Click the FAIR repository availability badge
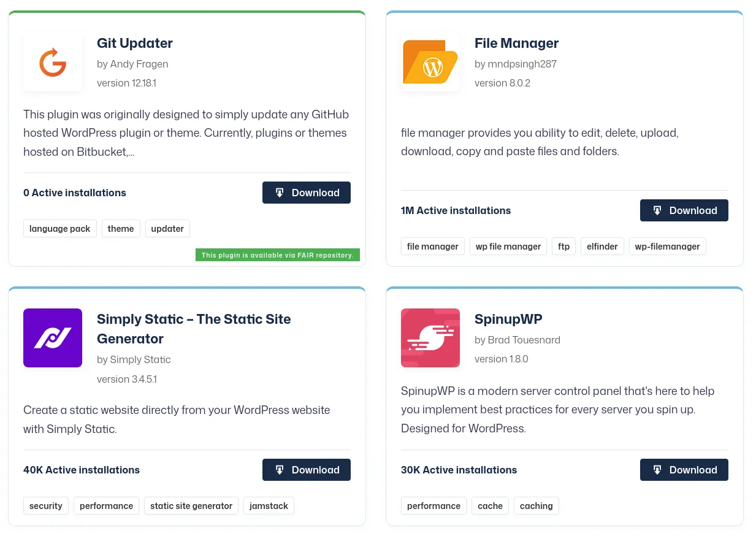Viewport: 756px width, 536px height. click(x=277, y=255)
